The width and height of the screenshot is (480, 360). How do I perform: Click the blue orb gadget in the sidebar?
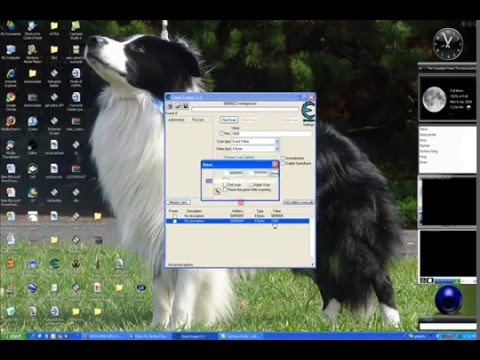point(449,300)
